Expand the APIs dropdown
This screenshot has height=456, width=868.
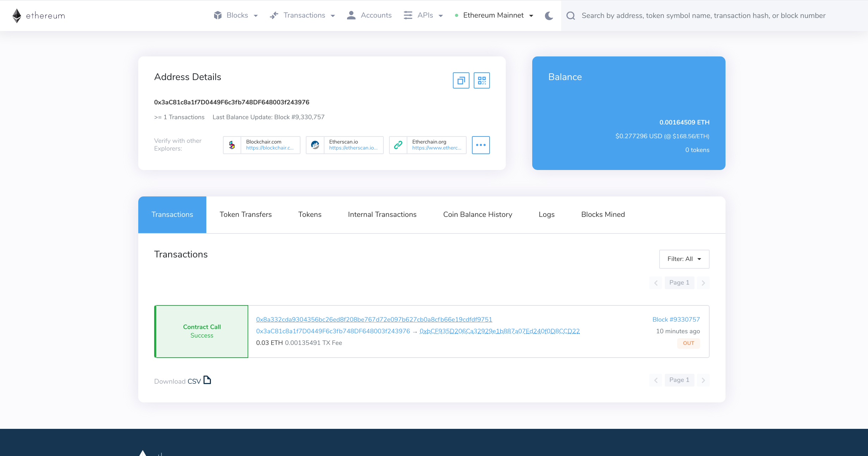pyautogui.click(x=423, y=15)
